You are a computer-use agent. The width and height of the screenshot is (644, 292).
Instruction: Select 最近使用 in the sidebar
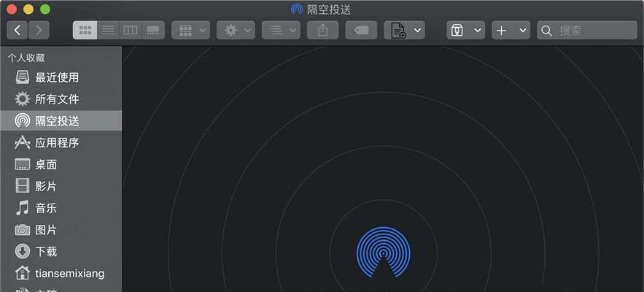pos(61,77)
